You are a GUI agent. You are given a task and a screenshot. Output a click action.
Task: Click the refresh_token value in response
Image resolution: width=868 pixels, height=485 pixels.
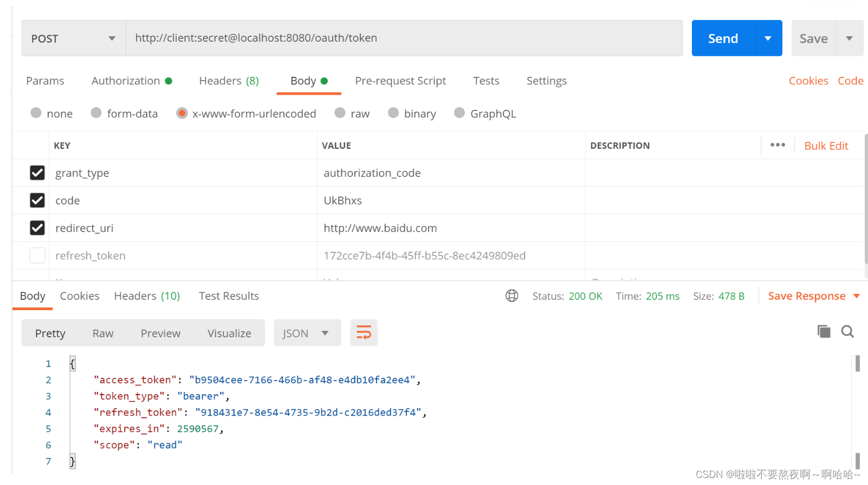click(x=308, y=412)
